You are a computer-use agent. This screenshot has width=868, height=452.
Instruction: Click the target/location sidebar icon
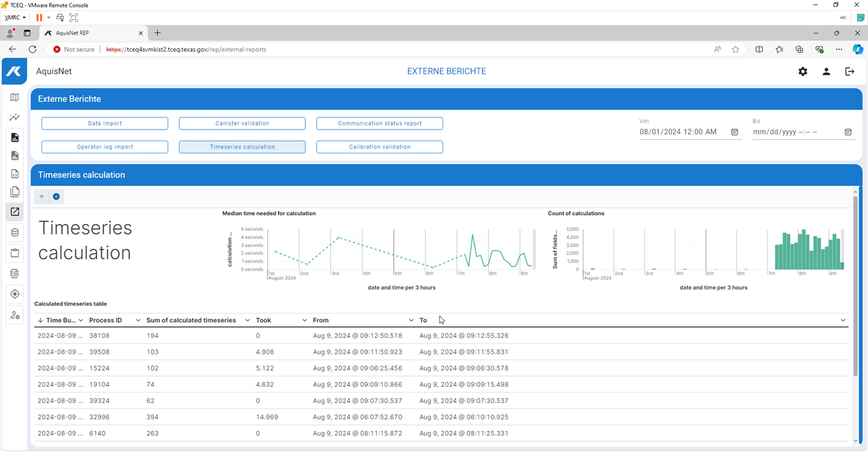tap(14, 294)
